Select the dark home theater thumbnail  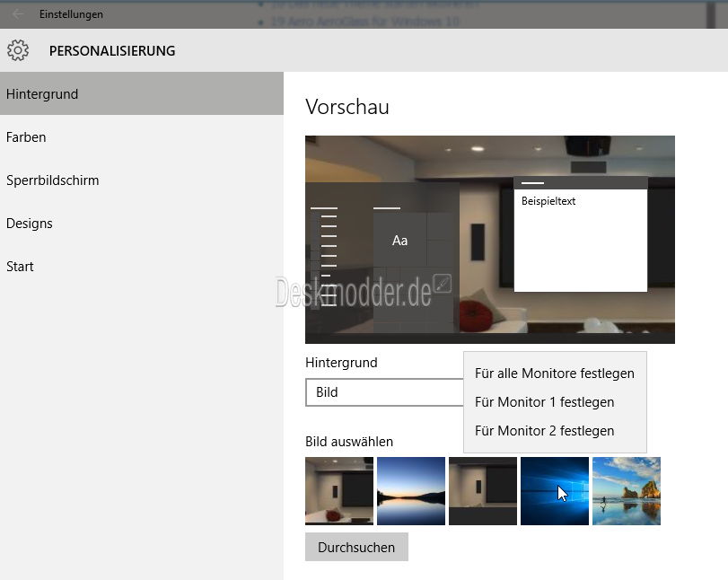tap(483, 491)
